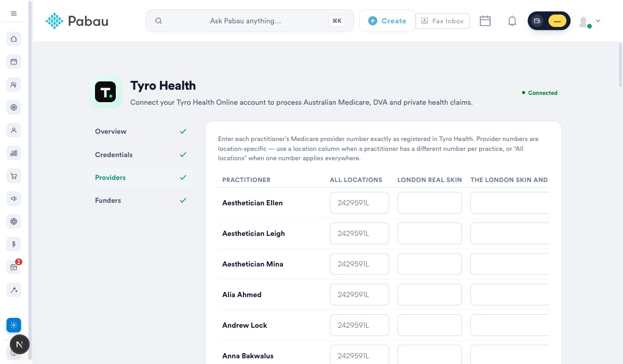This screenshot has width=623, height=364.
Task: Go to Home via house icon
Action: click(x=14, y=39)
